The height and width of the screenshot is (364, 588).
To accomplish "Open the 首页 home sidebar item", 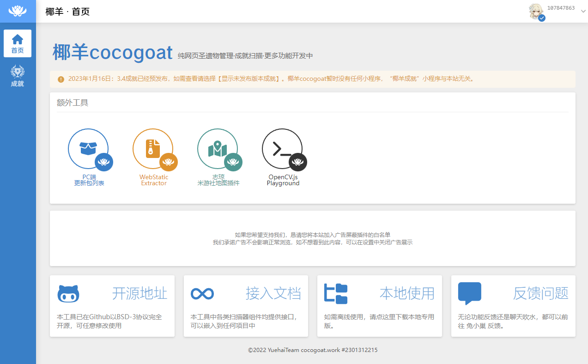I will [18, 43].
